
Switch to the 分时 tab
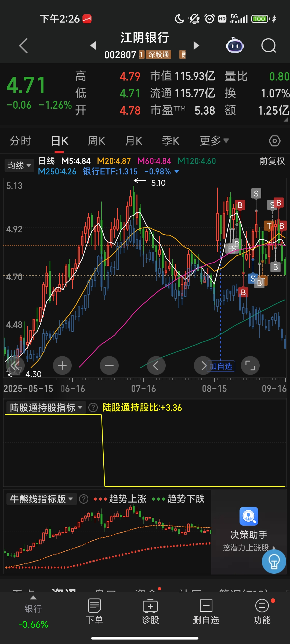(20, 141)
